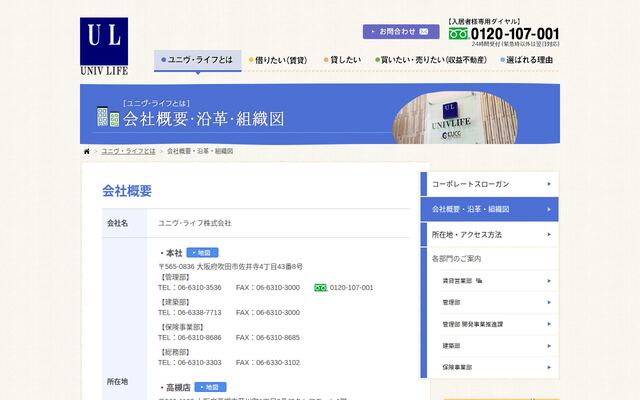Click the ・本社 heading

171,253
